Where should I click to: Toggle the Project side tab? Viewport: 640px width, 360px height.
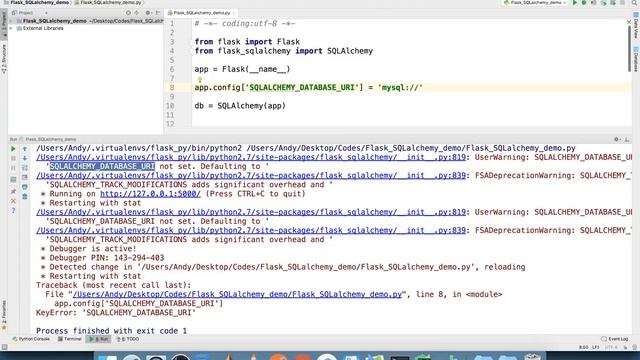point(4,24)
